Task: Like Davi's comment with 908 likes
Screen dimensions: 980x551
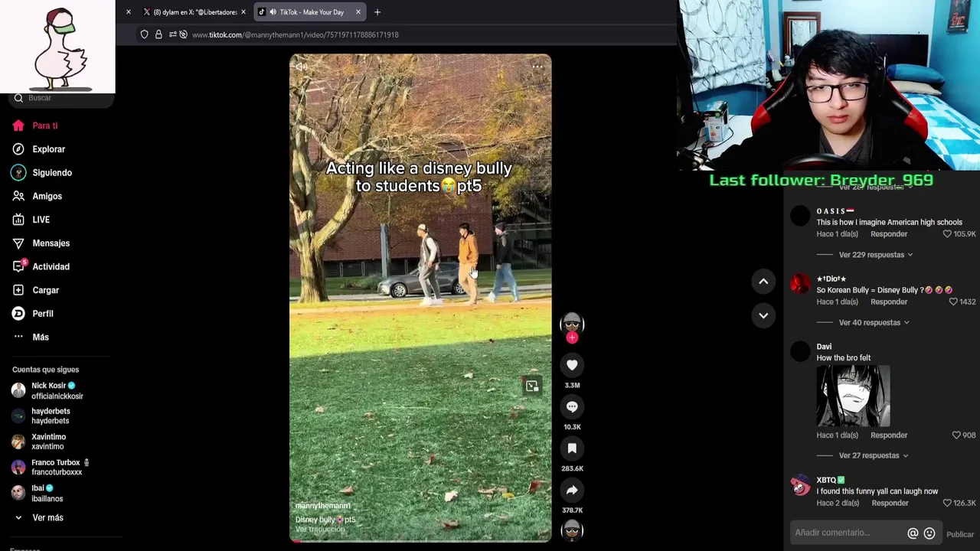Action: 955,435
